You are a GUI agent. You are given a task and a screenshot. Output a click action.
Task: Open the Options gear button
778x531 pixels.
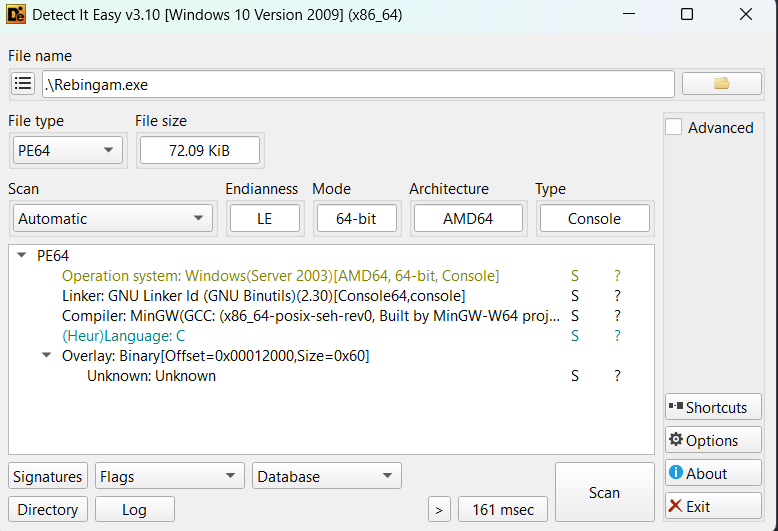point(713,440)
